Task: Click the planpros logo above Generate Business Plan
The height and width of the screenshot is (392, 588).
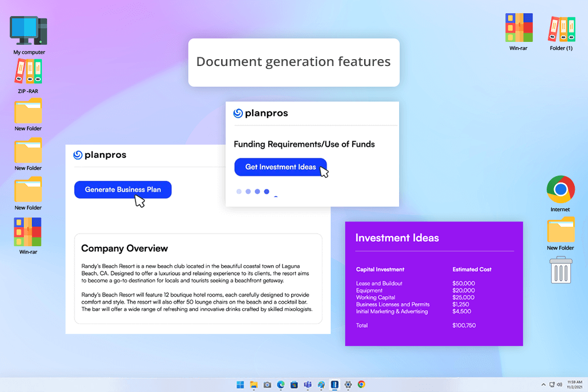Action: (100, 155)
